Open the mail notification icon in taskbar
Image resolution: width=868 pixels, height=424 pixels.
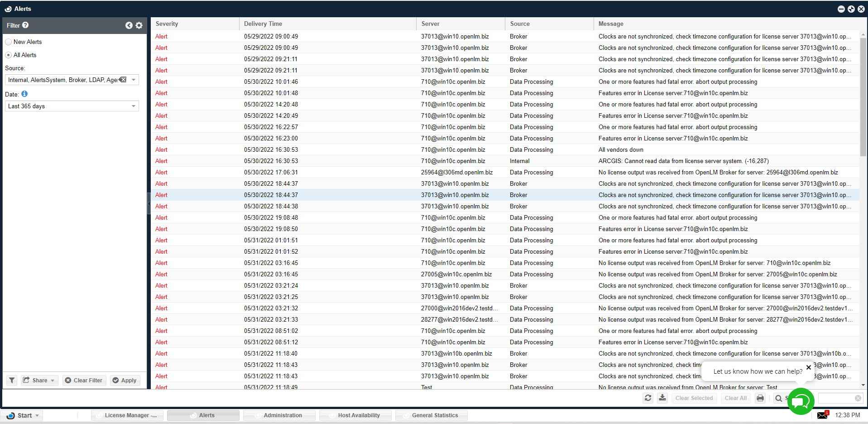pos(822,415)
